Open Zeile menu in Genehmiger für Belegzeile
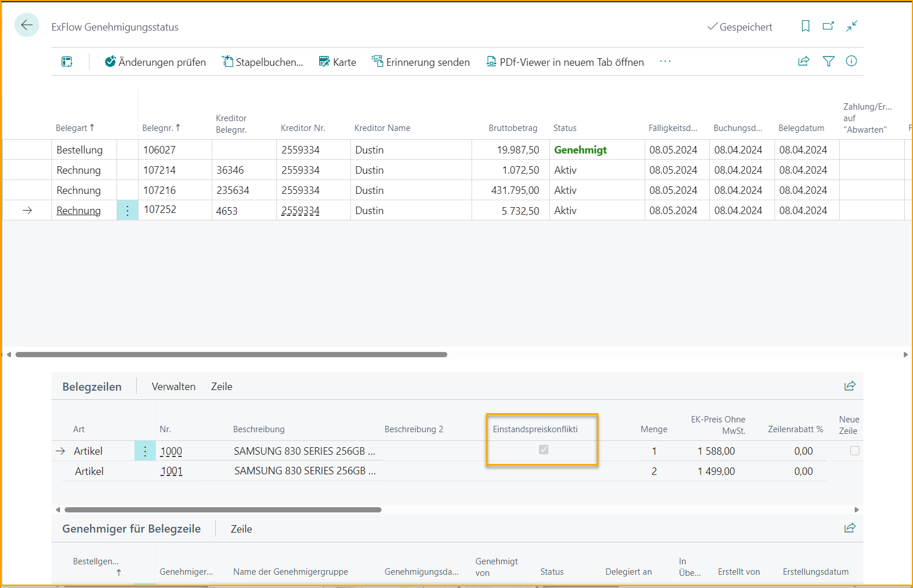 point(241,529)
